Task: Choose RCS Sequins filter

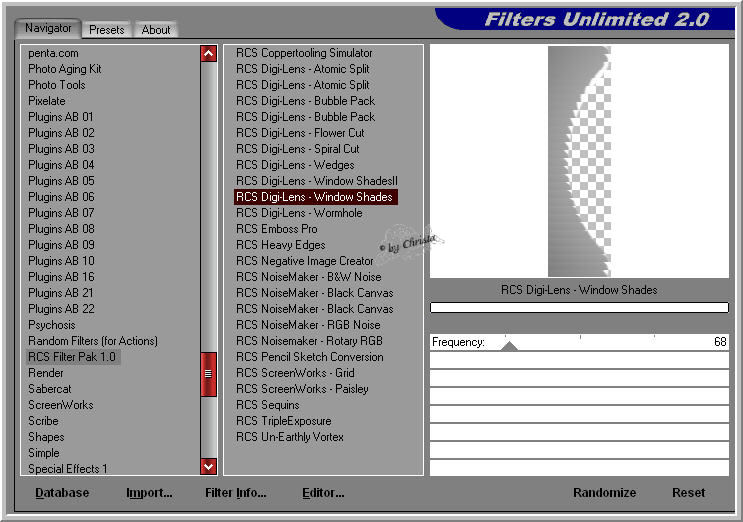Action: pyautogui.click(x=268, y=405)
